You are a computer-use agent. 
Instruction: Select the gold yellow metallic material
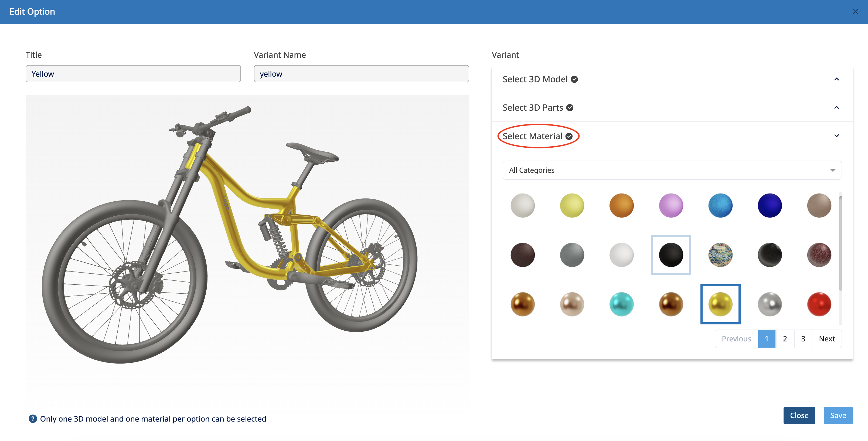pos(720,304)
